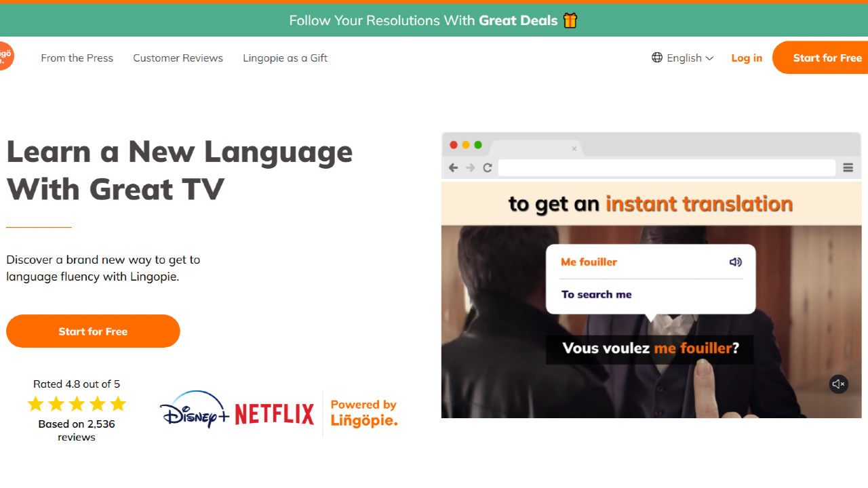Click the five-star rating row
868x488 pixels.
[77, 405]
